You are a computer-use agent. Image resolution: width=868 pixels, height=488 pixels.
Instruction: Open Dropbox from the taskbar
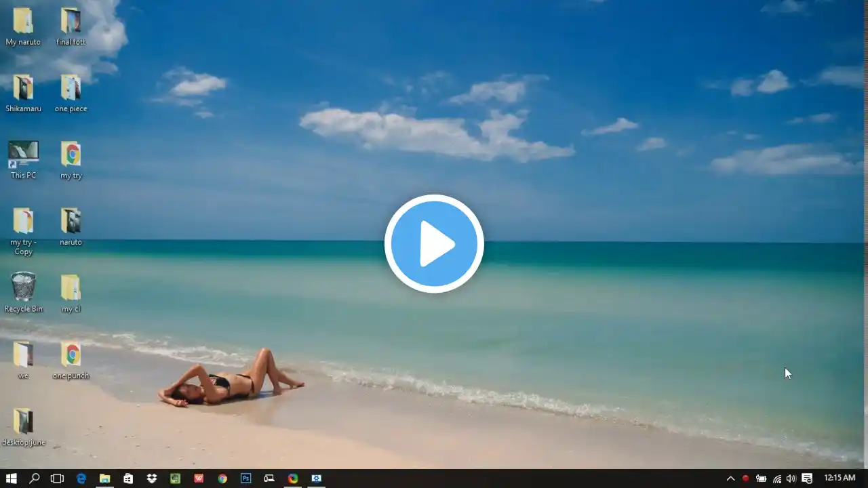point(152,479)
